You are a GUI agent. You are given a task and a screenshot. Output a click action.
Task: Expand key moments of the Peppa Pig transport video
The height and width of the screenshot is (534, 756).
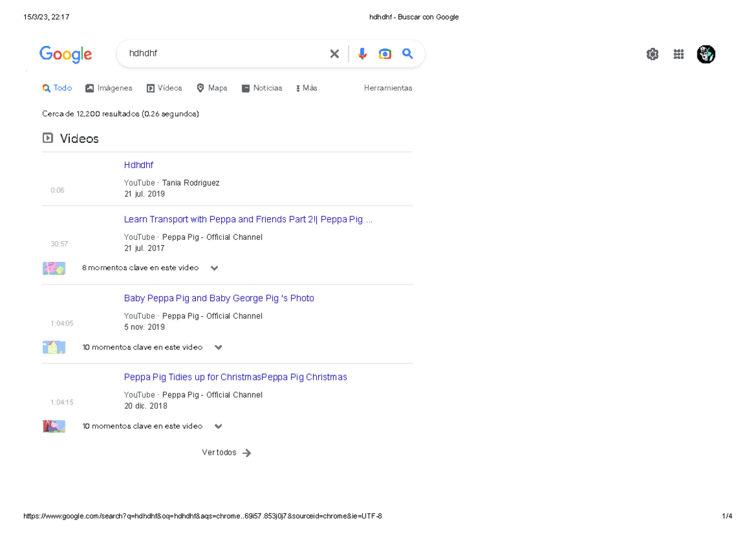[x=214, y=268]
